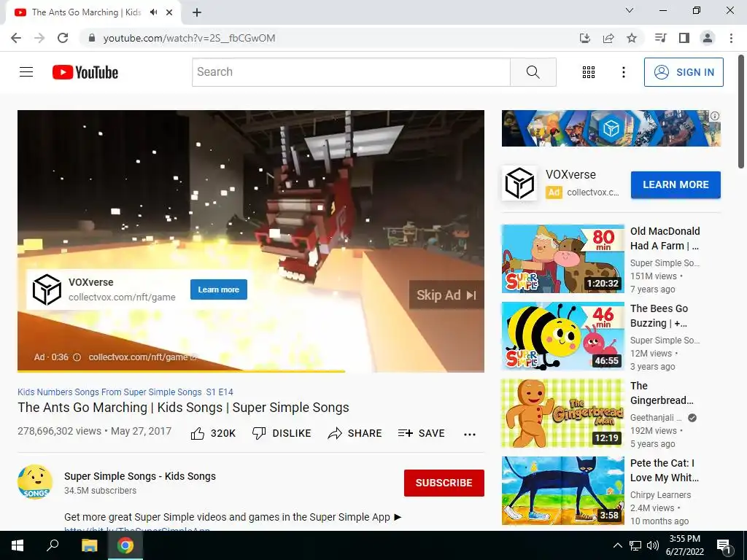Viewport: 747px width, 560px height.
Task: Open the SHARE option
Action: (x=355, y=433)
